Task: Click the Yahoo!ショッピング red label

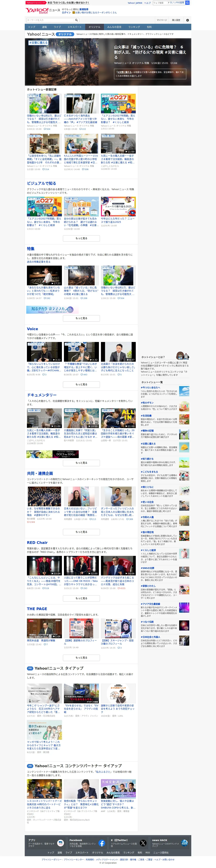Action: [36, 3]
